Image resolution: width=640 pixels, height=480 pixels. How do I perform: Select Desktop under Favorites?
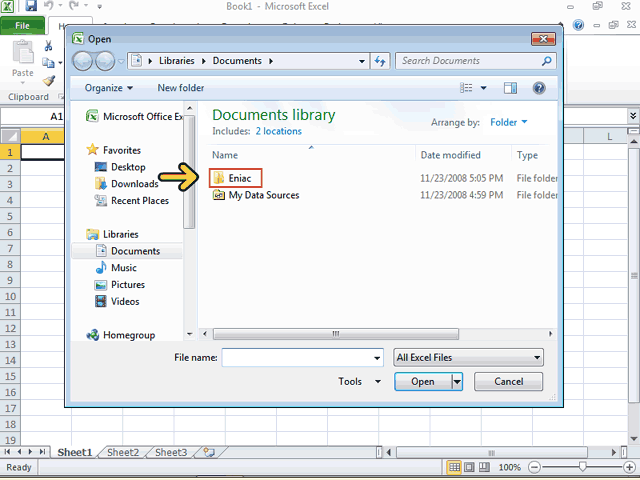(x=120, y=167)
